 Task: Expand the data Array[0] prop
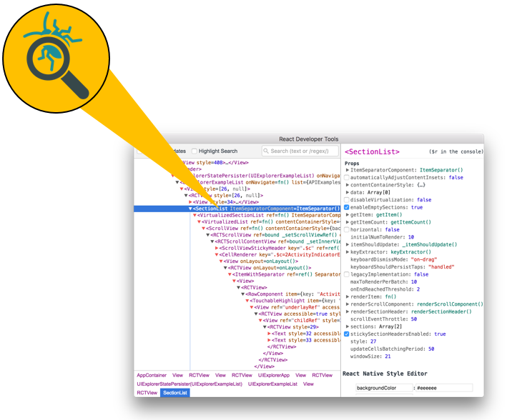(x=348, y=193)
